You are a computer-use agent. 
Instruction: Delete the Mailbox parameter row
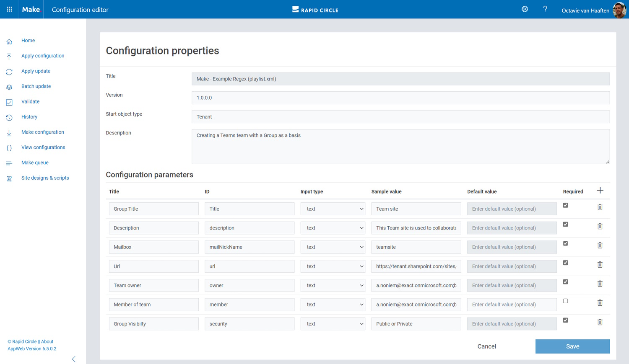coord(600,245)
